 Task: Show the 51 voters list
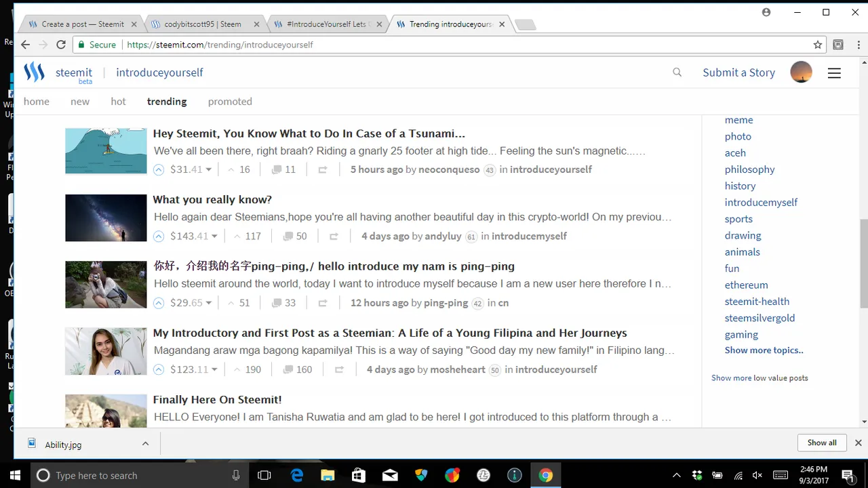239,303
